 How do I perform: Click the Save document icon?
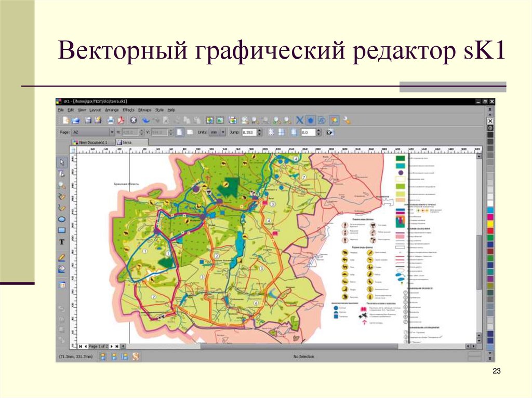pyautogui.click(x=89, y=120)
